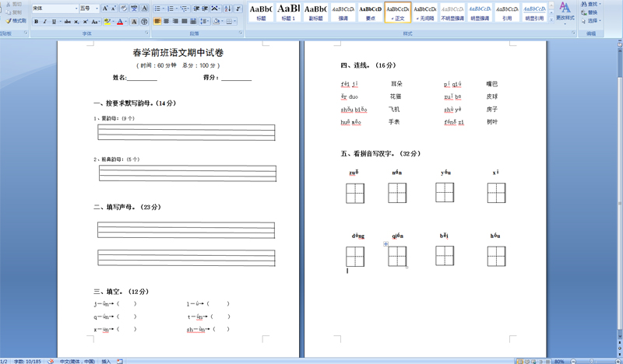
Task: Click the Shrink Font button
Action: (114, 9)
